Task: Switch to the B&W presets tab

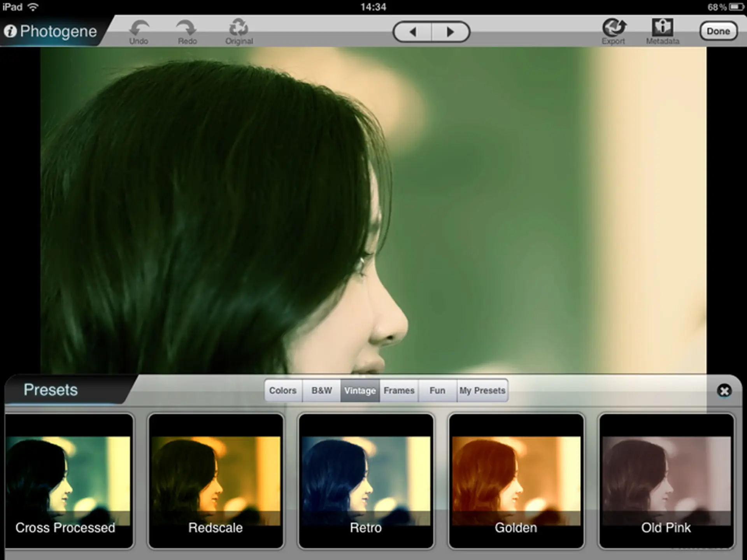Action: click(321, 390)
